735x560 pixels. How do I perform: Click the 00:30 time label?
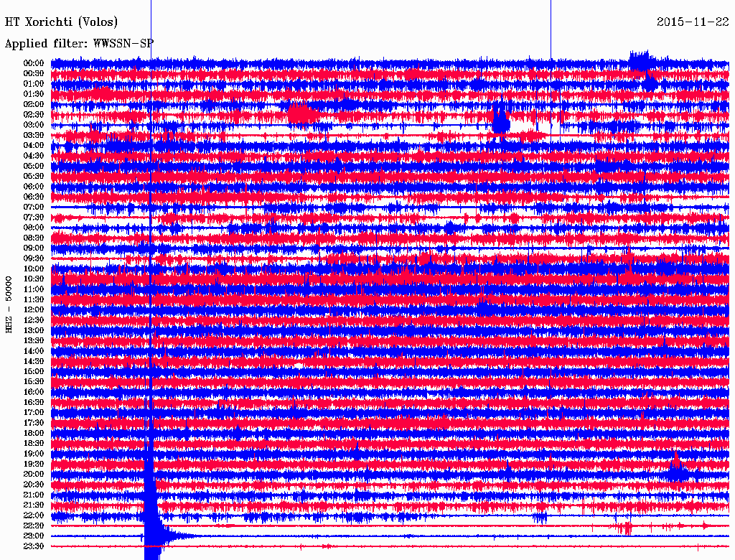(33, 73)
